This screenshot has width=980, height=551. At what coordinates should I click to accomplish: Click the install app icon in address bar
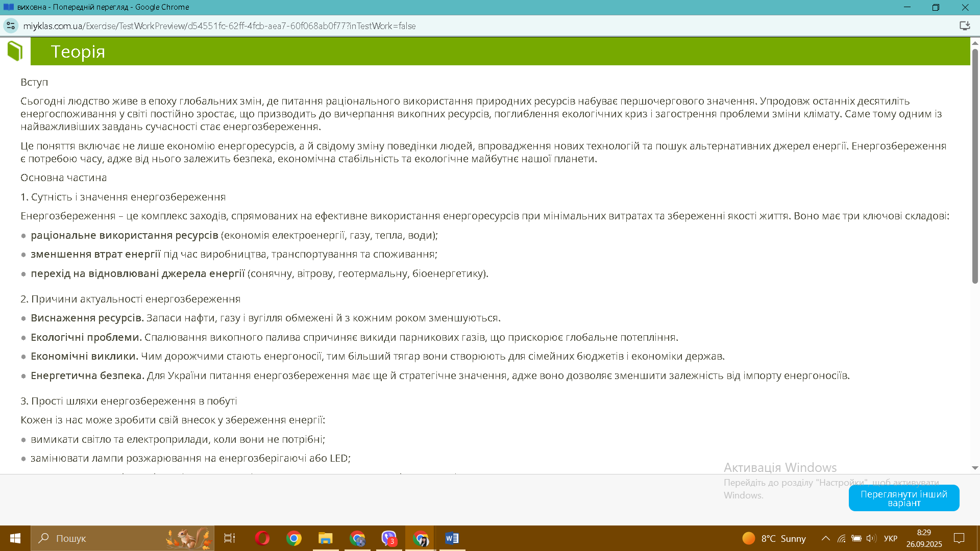[x=964, y=26]
